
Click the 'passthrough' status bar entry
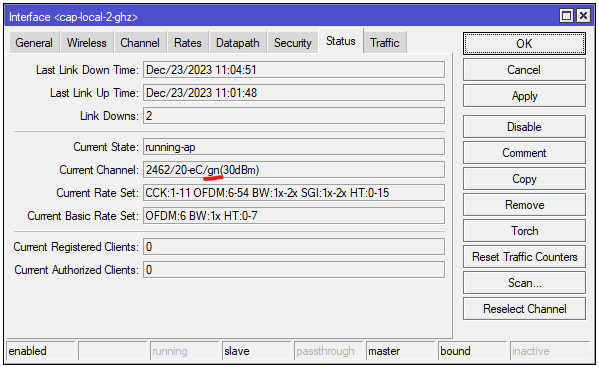pyautogui.click(x=329, y=351)
